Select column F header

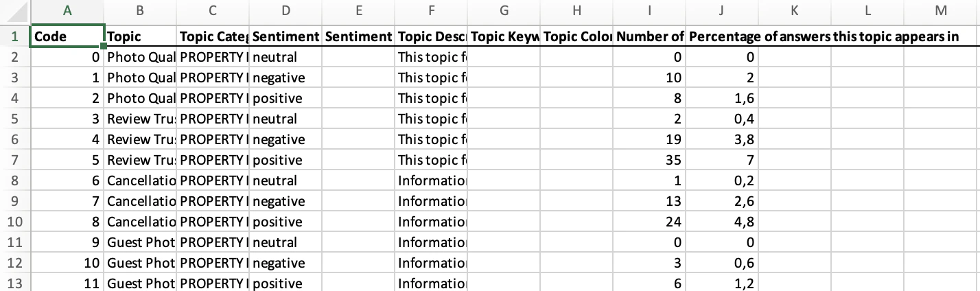tap(431, 11)
